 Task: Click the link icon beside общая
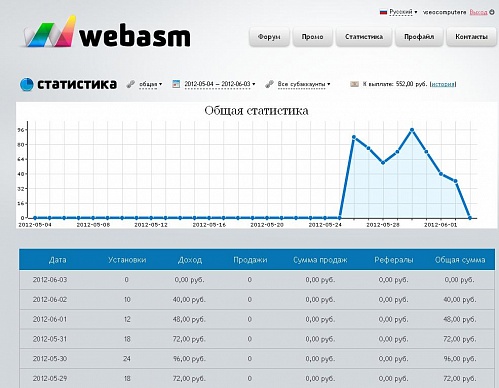click(x=131, y=84)
